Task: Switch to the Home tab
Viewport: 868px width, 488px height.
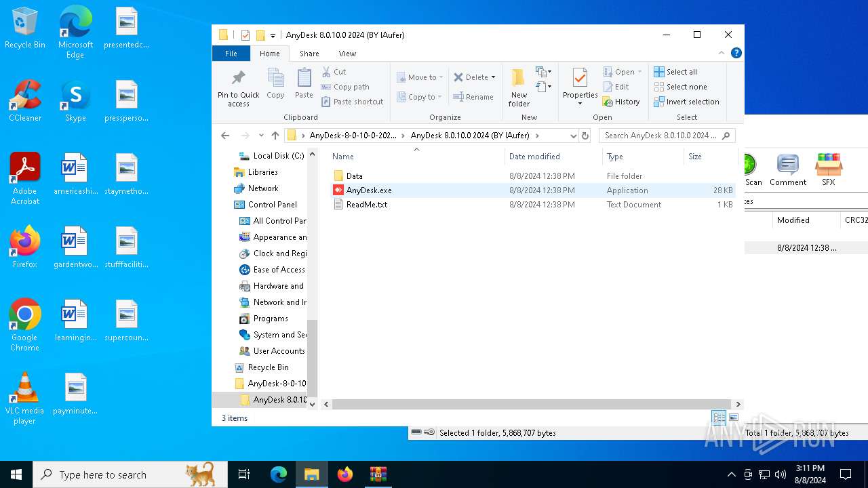Action: click(269, 54)
